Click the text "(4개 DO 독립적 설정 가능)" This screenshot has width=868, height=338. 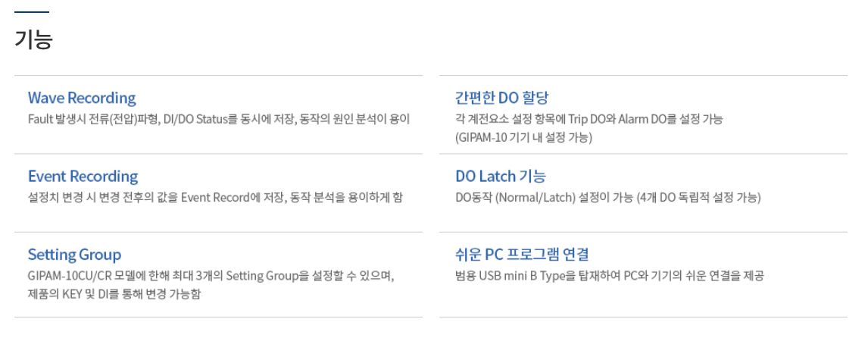point(698,198)
